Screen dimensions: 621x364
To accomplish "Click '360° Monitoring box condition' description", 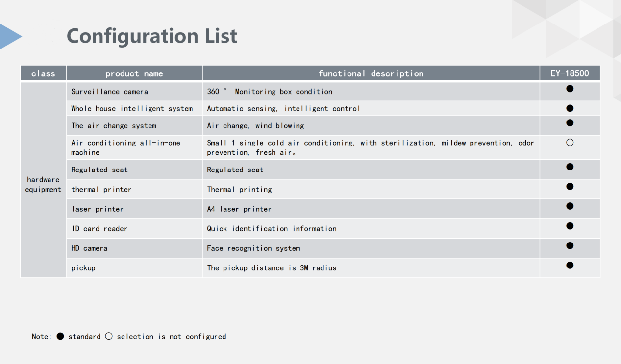I will click(x=270, y=92).
